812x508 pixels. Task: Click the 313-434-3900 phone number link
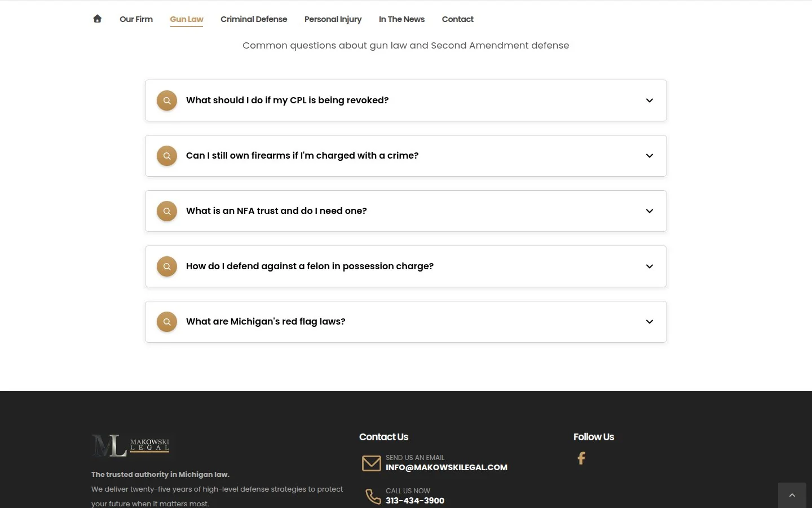[415, 501]
